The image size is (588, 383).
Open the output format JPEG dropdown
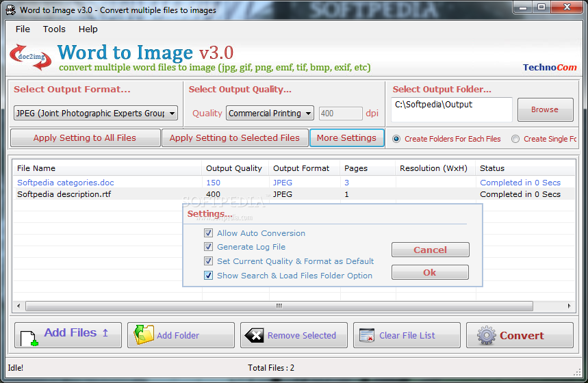pyautogui.click(x=96, y=113)
